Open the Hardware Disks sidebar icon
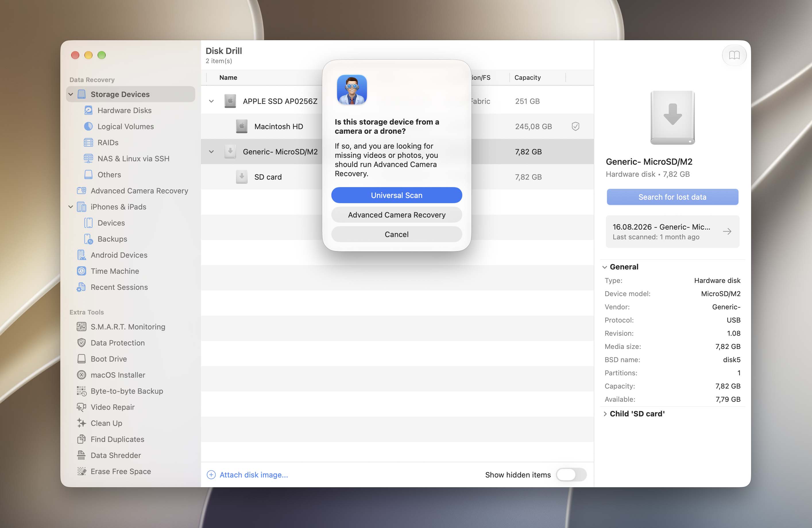Screen dimensions: 812x528 coord(88,110)
